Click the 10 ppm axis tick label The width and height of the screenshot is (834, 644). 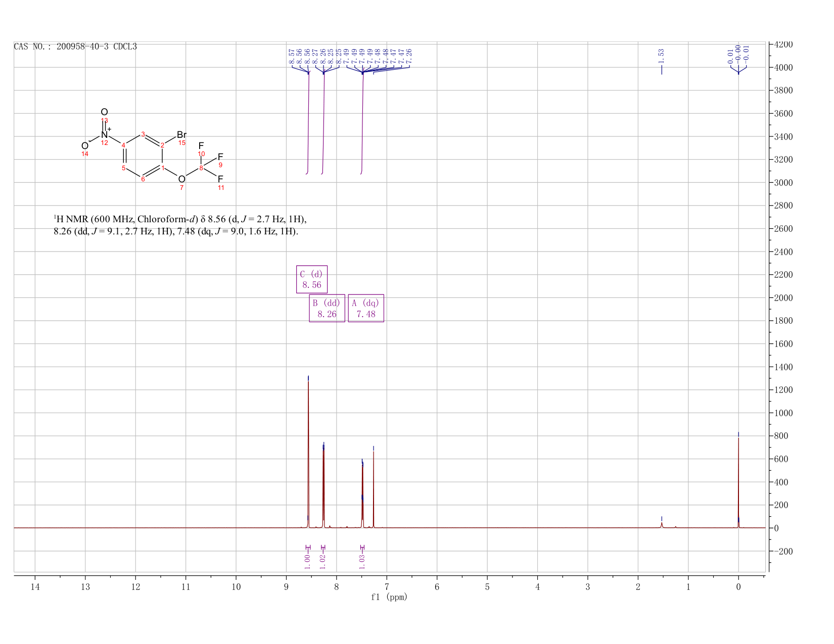pyautogui.click(x=236, y=587)
